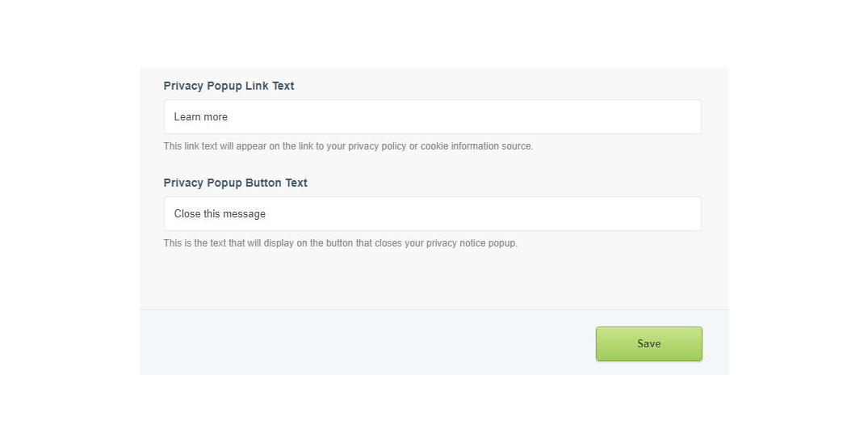Click the "Privacy Popup Button Text" label
The height and width of the screenshot is (442, 868).
[235, 183]
